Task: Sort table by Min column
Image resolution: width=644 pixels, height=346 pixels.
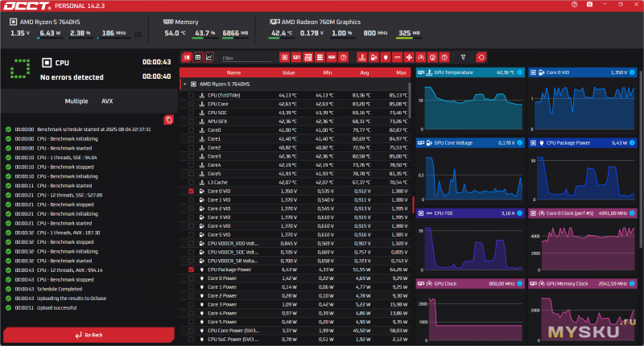Action: tap(328, 72)
